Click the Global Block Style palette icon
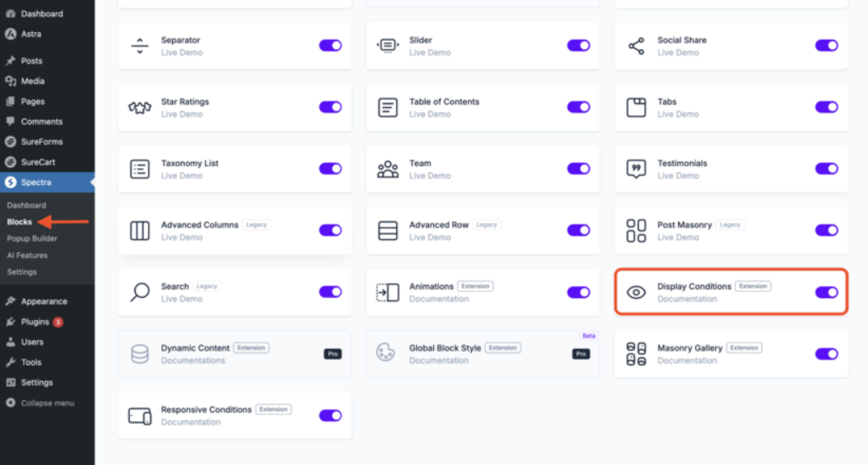The image size is (868, 465). point(388,354)
